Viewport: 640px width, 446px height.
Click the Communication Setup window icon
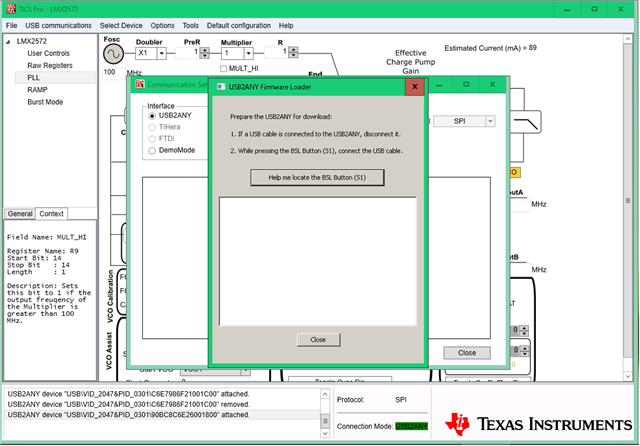tap(140, 84)
